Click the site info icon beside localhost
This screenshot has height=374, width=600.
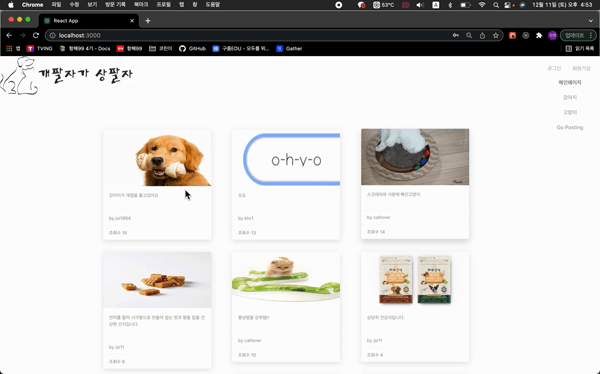(52, 35)
